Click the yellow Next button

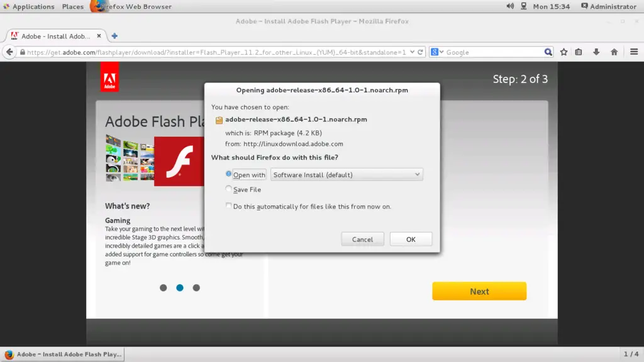[479, 291]
